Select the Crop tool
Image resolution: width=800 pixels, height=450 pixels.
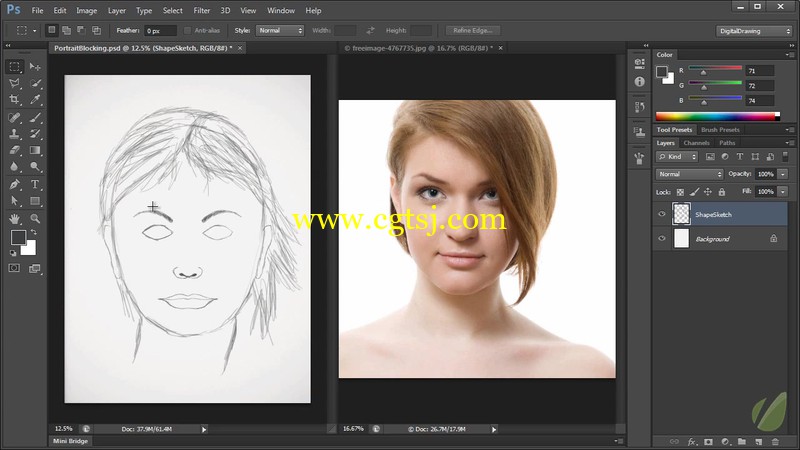tap(14, 99)
